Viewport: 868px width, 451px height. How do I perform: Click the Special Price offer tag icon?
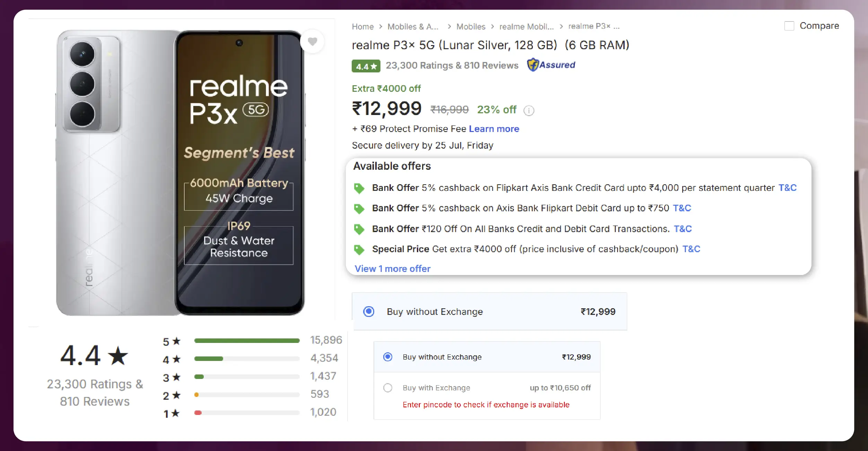pyautogui.click(x=359, y=249)
